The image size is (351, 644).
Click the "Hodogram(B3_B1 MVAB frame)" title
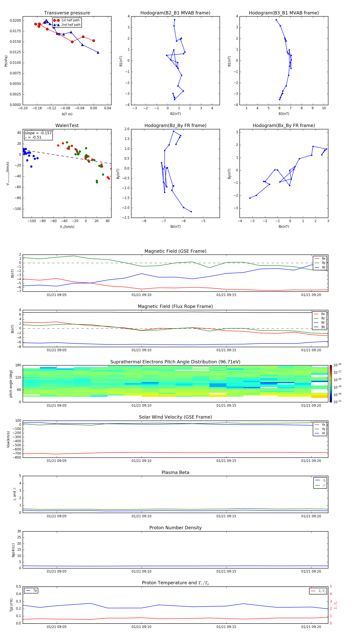coord(284,13)
